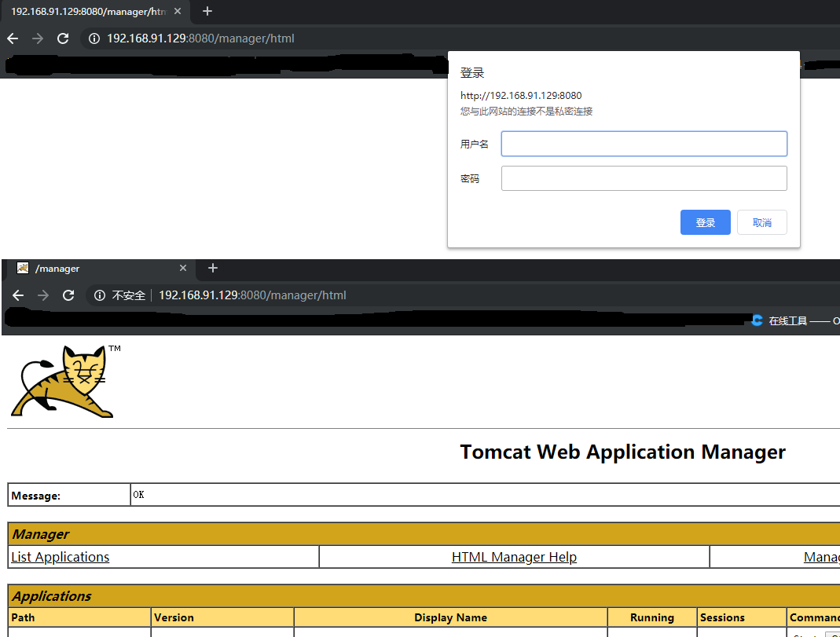Click upper address bar URL 192.168.91.129:8080/manager/html
This screenshot has height=637, width=840.
200,38
